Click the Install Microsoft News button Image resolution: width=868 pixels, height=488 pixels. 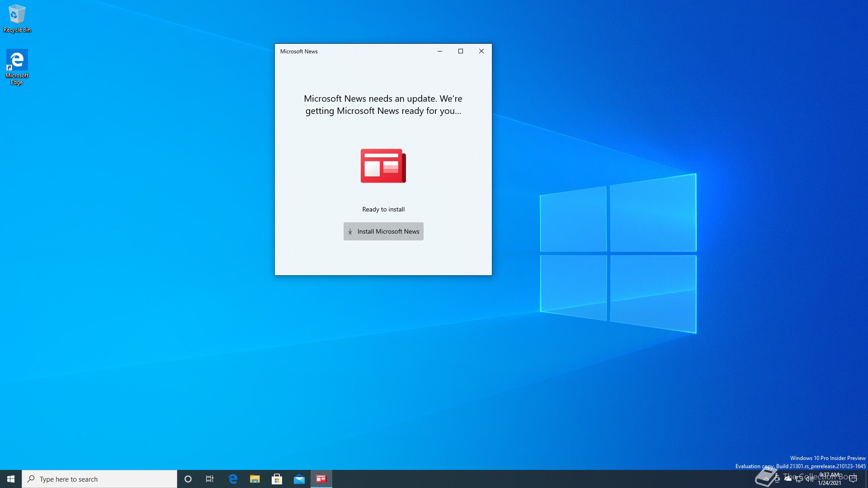click(383, 231)
